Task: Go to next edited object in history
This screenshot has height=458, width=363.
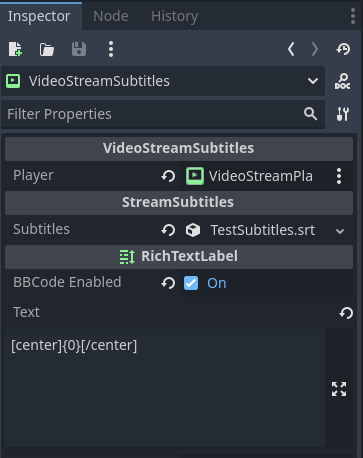Action: [314, 49]
